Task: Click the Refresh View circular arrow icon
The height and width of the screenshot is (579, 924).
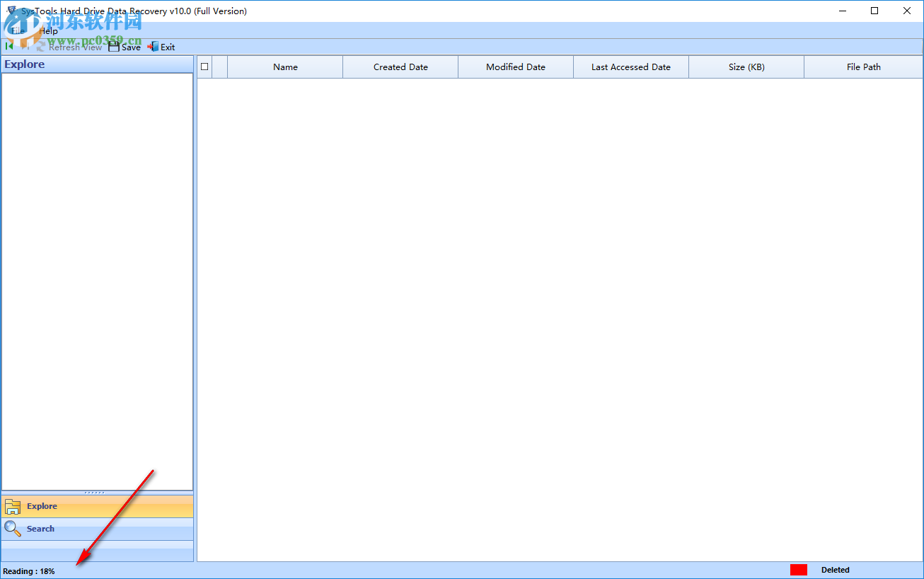Action: (40, 45)
